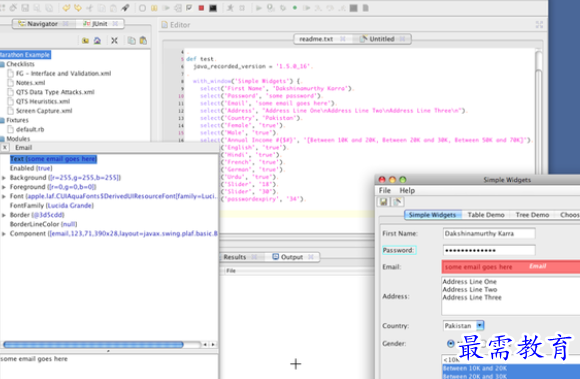Close the readme.txt editor tab
Image resolution: width=580 pixels, height=379 pixels.
[x=343, y=39]
